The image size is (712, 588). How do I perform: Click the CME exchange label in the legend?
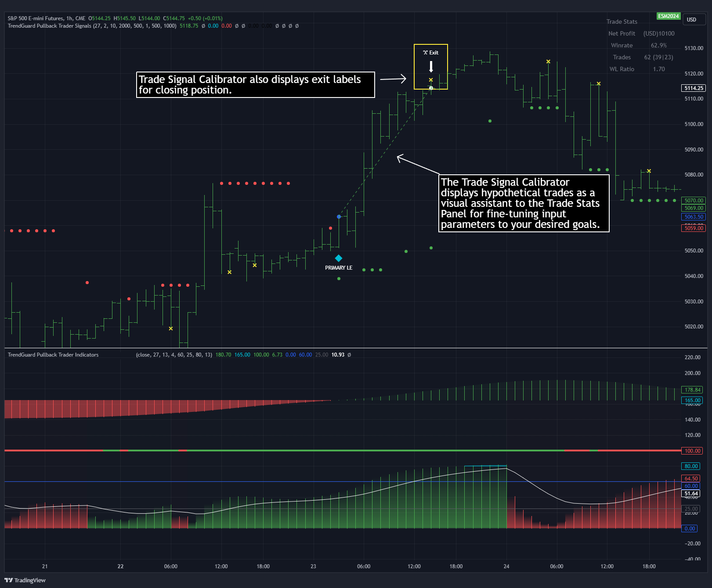[x=80, y=18]
